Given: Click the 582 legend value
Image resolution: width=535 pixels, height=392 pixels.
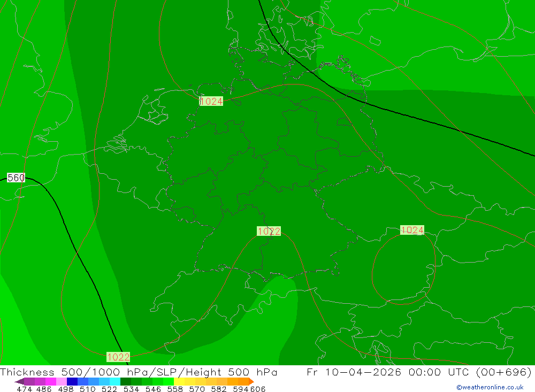Looking at the screenshot, I should pyautogui.click(x=218, y=389).
